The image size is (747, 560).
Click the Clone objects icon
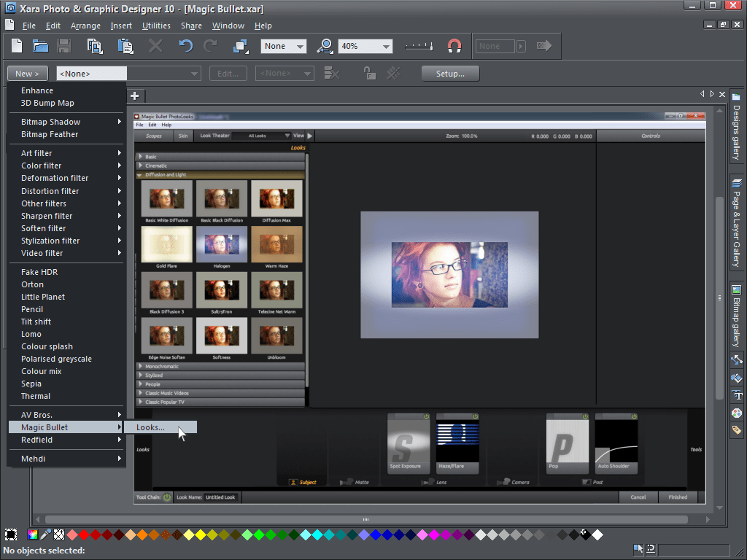tap(241, 46)
